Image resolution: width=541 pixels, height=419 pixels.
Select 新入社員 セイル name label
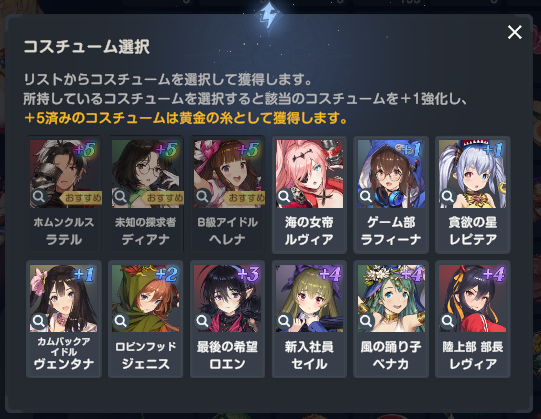tap(309, 355)
